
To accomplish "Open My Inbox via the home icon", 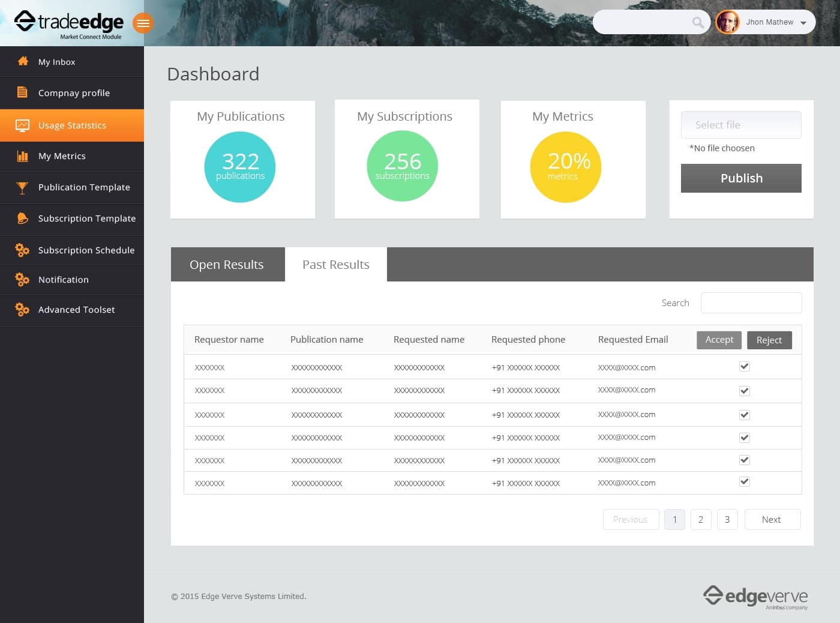I will (23, 61).
